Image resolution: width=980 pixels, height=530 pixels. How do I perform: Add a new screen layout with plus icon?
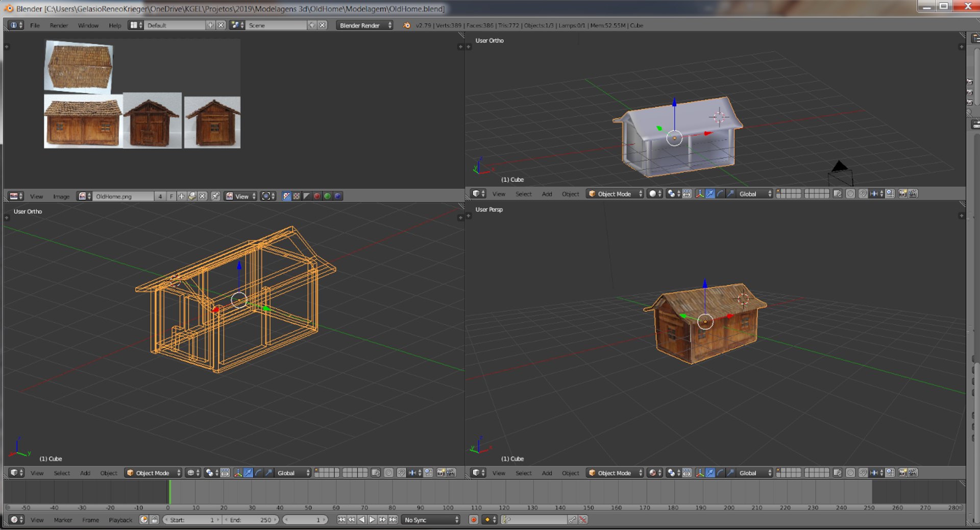210,25
